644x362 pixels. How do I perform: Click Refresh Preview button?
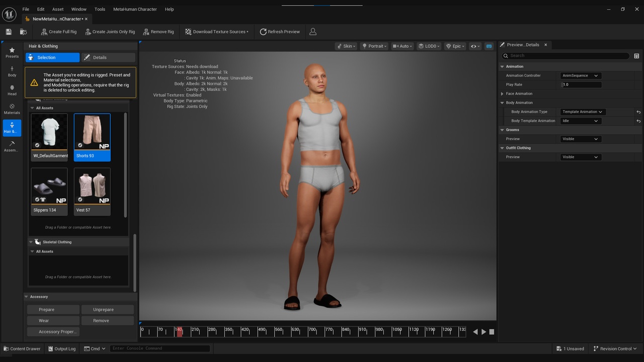pyautogui.click(x=280, y=32)
